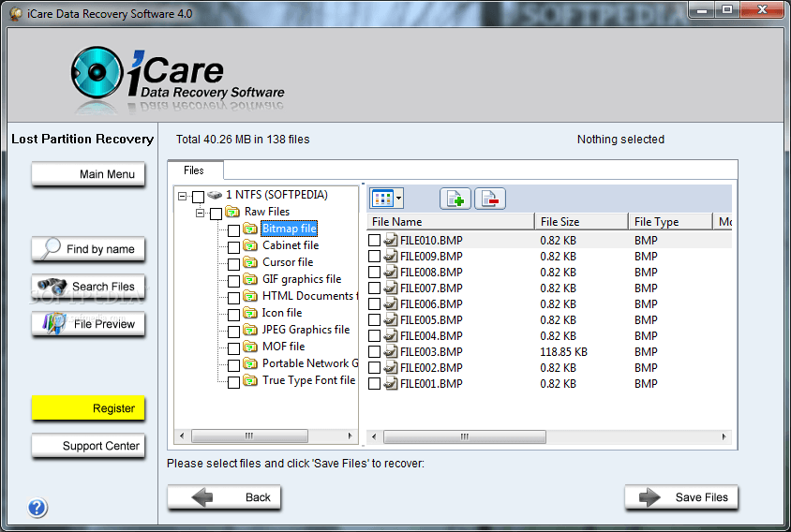Maximize the iCare window

pyautogui.click(x=727, y=9)
